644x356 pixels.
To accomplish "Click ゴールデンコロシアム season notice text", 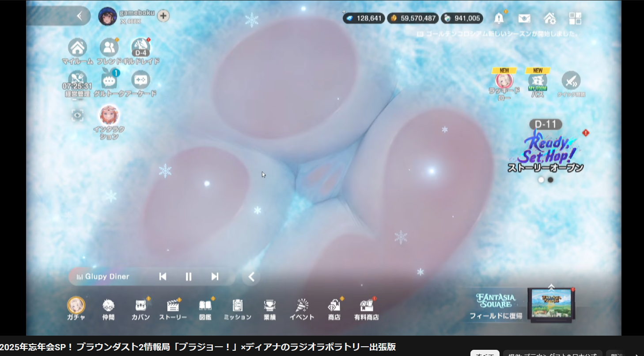I will pos(503,34).
